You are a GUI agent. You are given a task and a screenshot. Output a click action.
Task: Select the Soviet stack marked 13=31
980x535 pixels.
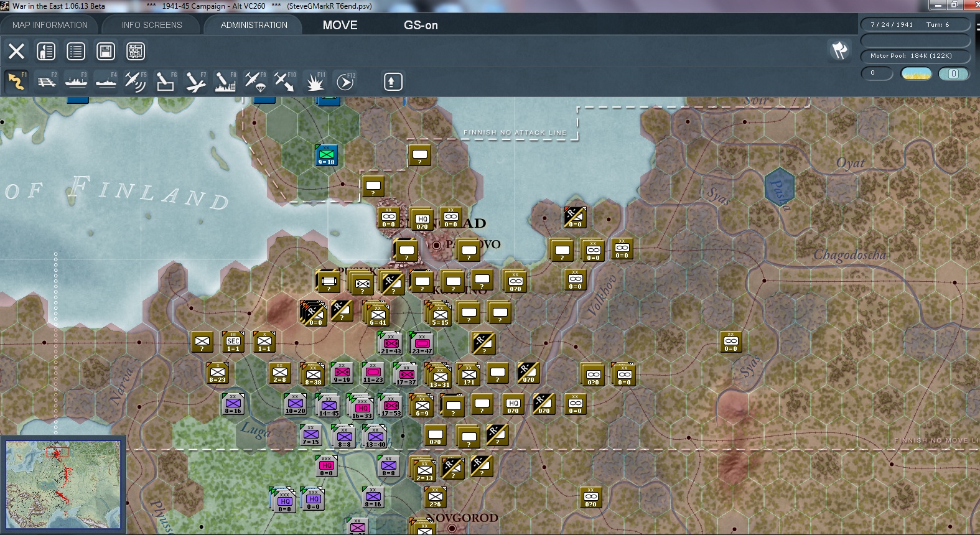pyautogui.click(x=440, y=377)
